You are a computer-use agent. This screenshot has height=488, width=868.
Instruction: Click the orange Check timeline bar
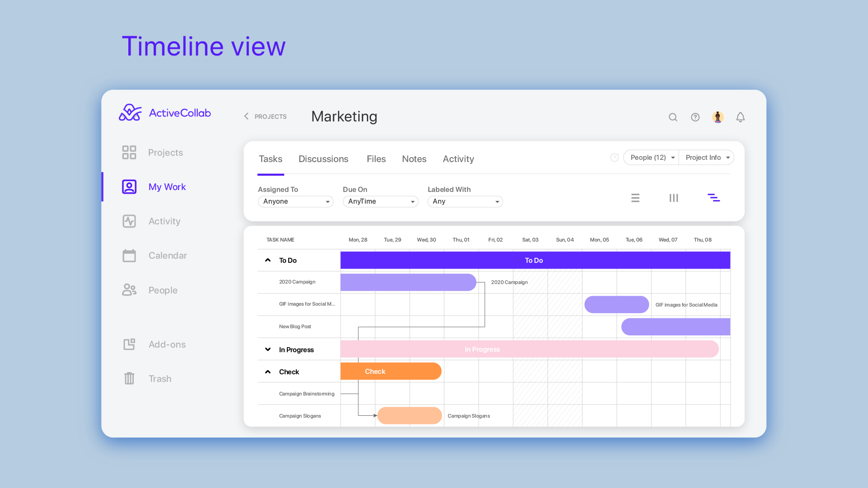(x=390, y=372)
